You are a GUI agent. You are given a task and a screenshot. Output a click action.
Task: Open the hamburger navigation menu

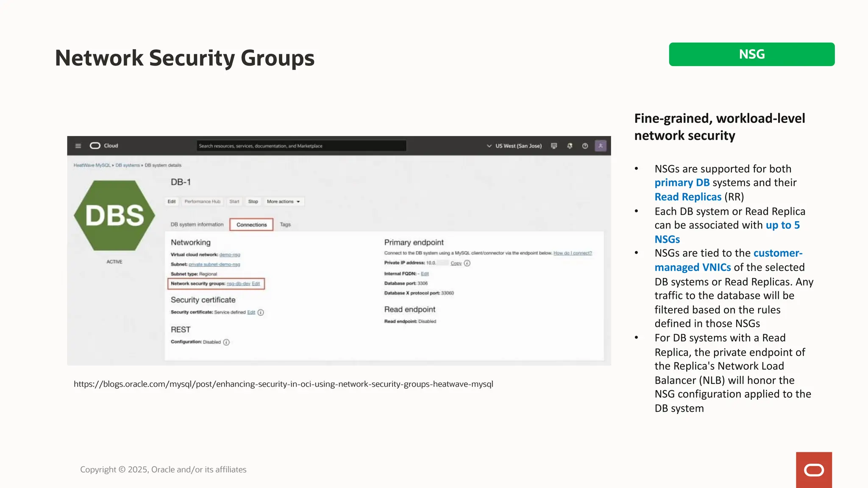tap(78, 146)
